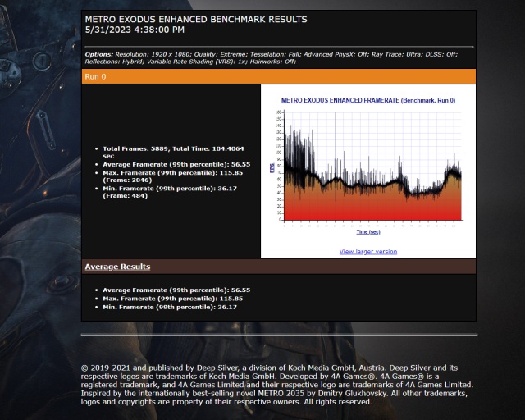Open the 'View larger version' link
Viewport: 525px width, 420px height.
click(x=368, y=252)
